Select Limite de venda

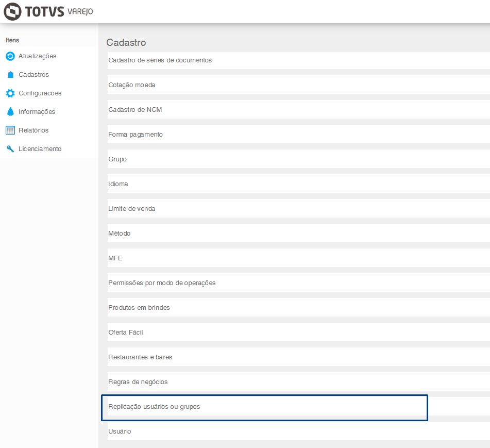click(132, 209)
